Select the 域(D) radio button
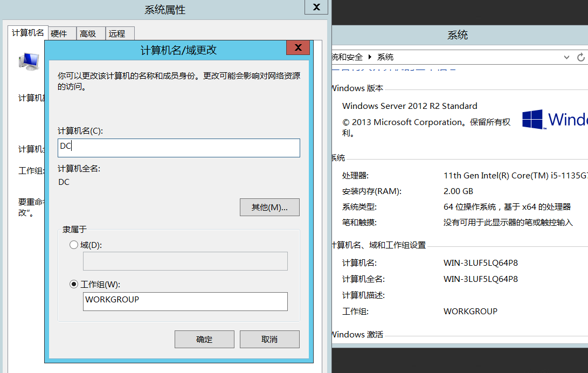588x373 pixels. pyautogui.click(x=74, y=245)
